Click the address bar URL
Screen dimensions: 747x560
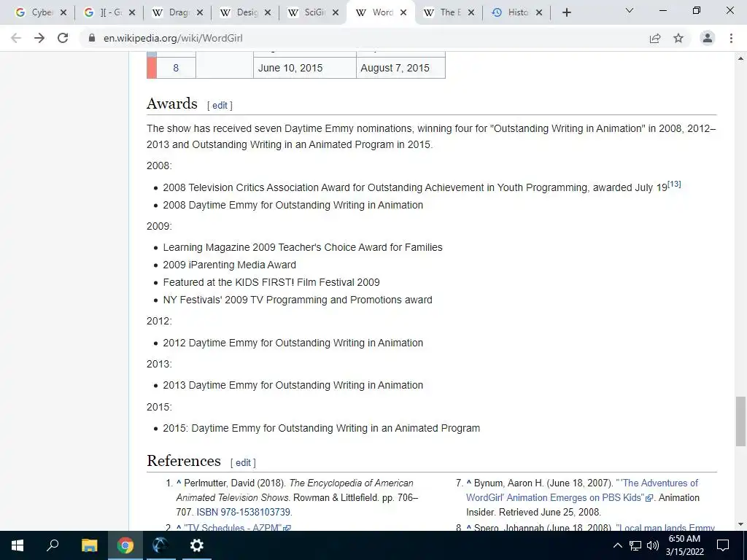173,38
